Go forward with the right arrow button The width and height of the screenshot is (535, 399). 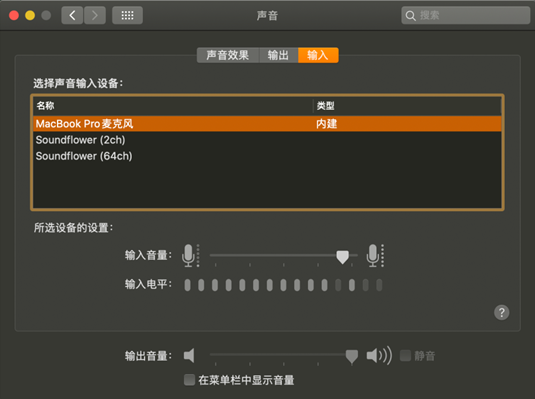pyautogui.click(x=95, y=15)
